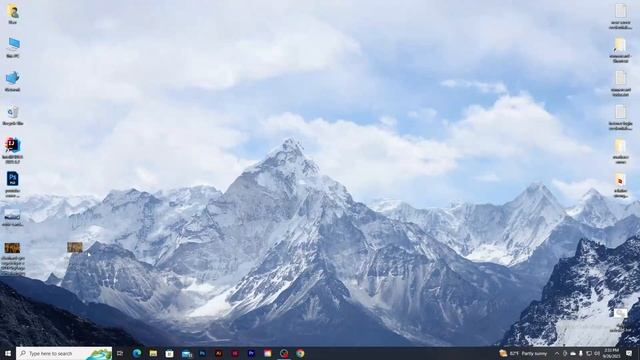The width and height of the screenshot is (640, 360).
Task: Open the colorful Photos app taskbar icon
Action: [268, 353]
